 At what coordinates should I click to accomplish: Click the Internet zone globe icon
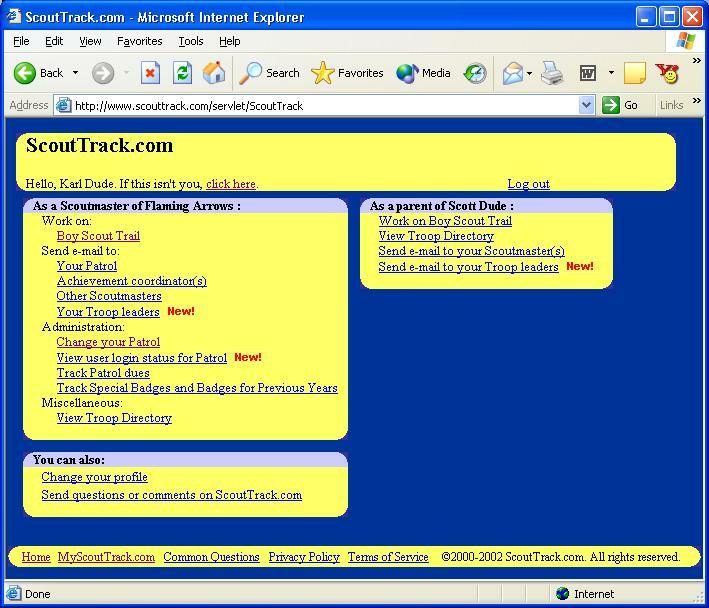(x=562, y=594)
